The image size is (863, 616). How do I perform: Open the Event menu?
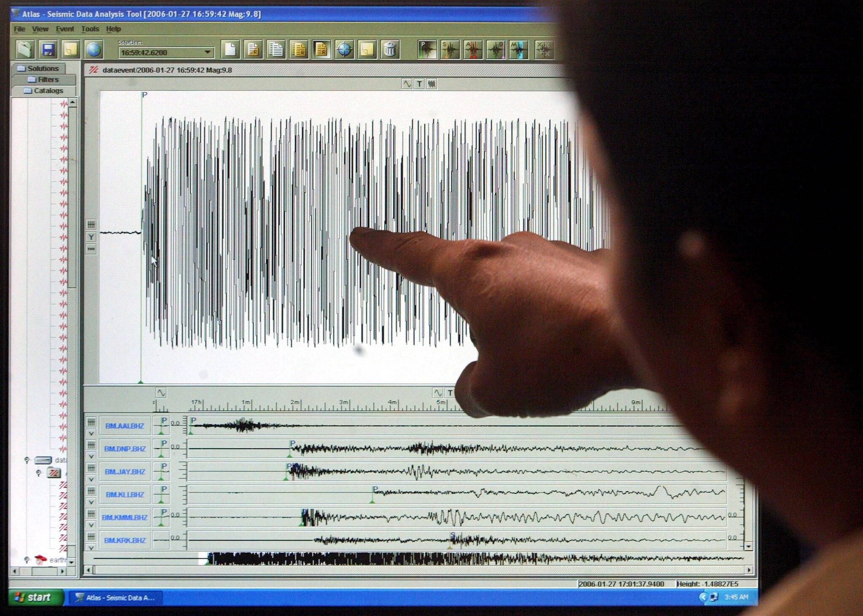click(x=64, y=29)
